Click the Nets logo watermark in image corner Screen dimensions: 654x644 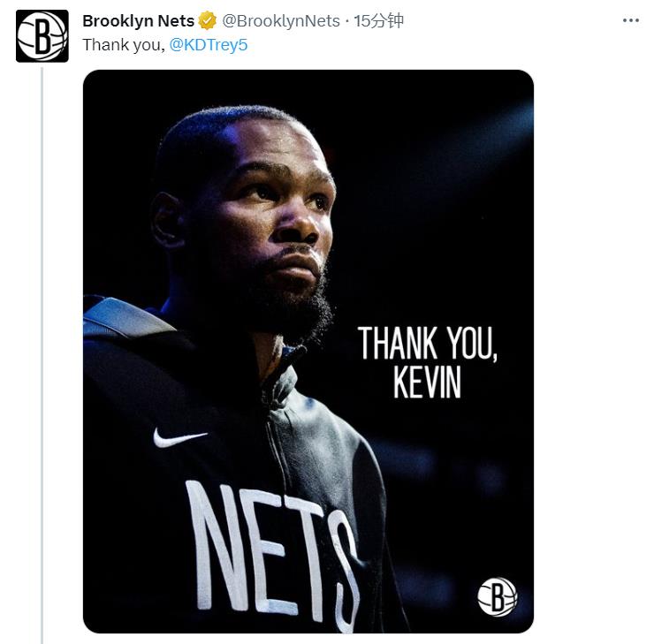click(497, 596)
